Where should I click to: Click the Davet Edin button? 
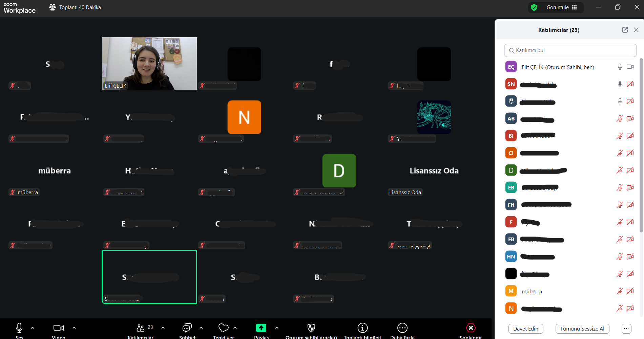[x=525, y=329]
